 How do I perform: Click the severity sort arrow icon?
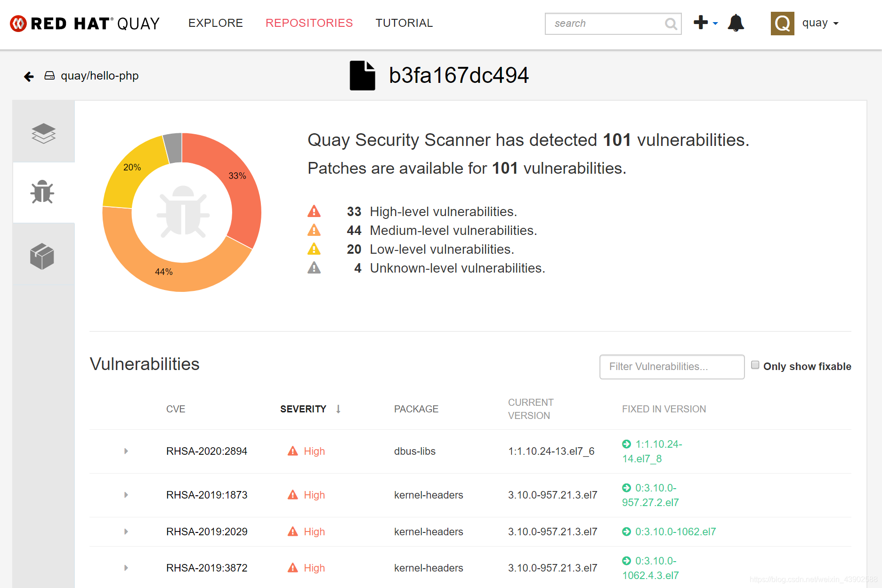tap(338, 409)
